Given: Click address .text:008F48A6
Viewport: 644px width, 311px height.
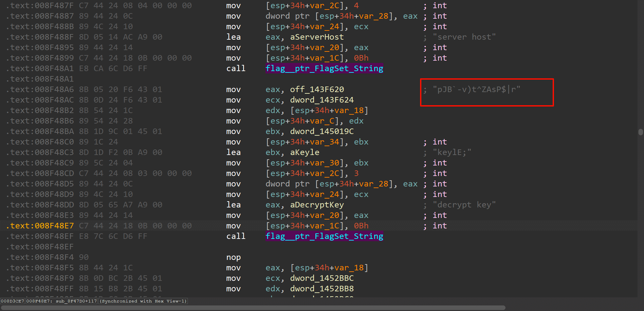Looking at the screenshot, I should tap(40, 89).
